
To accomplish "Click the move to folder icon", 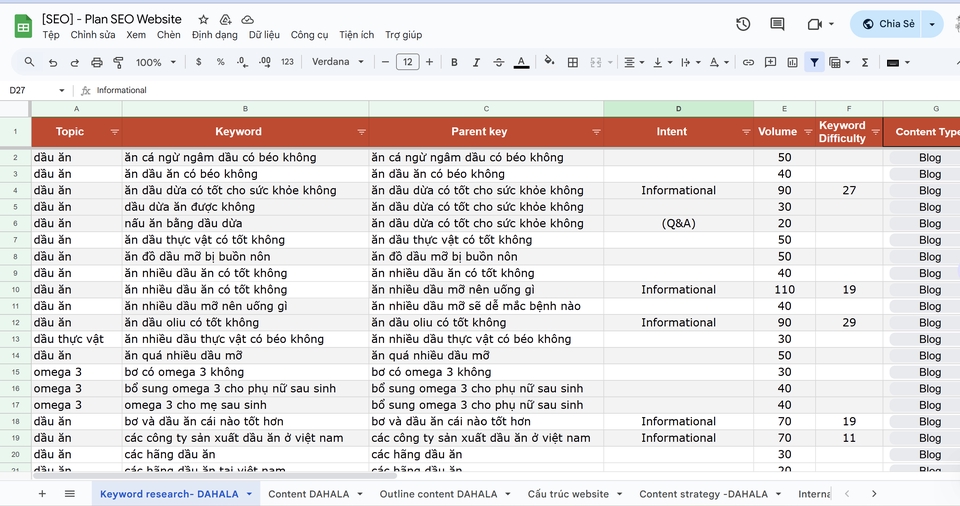I will [225, 20].
